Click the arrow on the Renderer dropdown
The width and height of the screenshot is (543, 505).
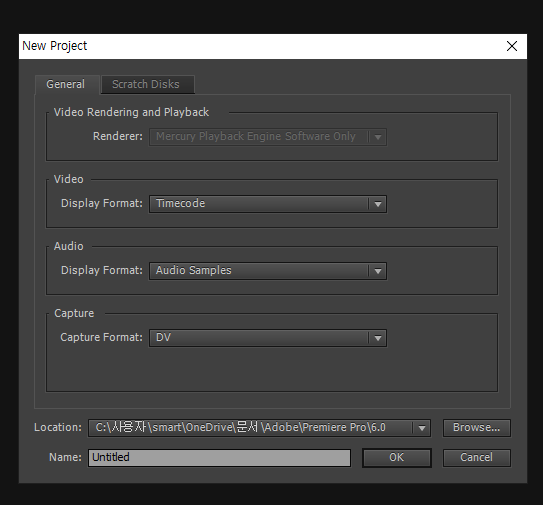tap(378, 137)
